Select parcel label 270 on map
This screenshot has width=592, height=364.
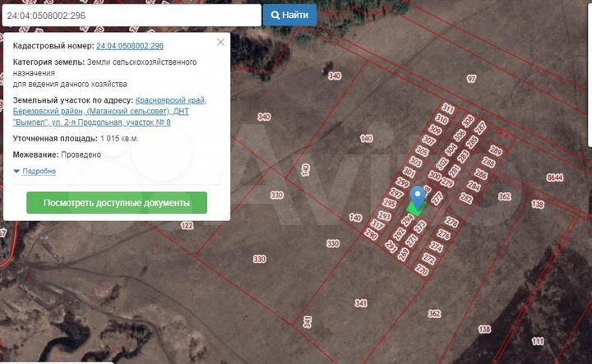pyautogui.click(x=422, y=270)
